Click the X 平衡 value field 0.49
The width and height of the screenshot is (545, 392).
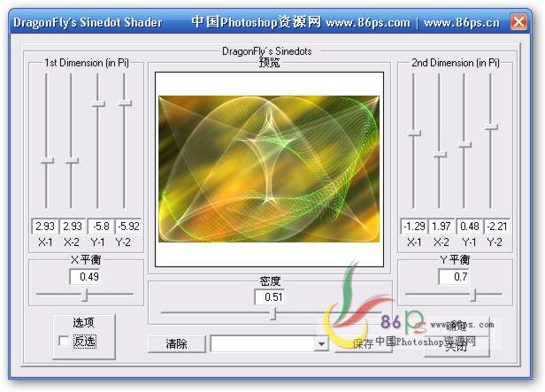point(85,277)
